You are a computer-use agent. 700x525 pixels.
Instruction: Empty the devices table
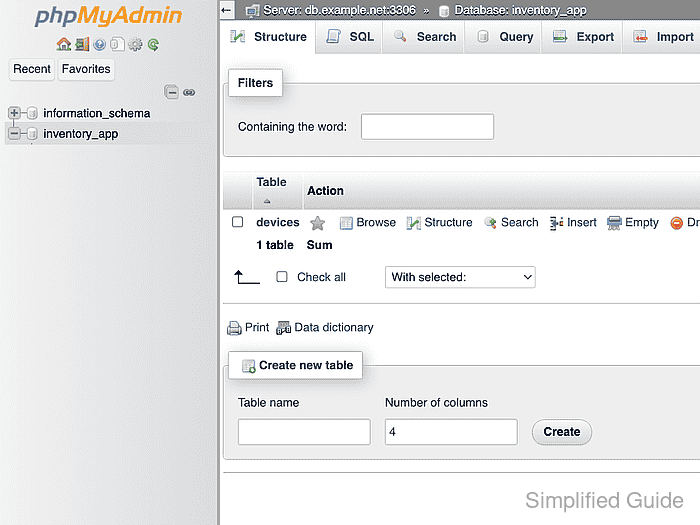click(x=633, y=222)
